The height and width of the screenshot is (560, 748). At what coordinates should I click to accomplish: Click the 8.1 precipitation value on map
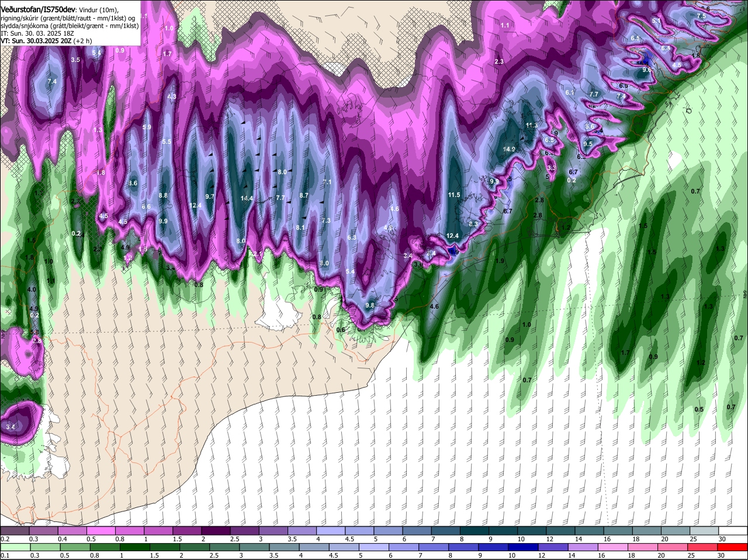tap(301, 227)
